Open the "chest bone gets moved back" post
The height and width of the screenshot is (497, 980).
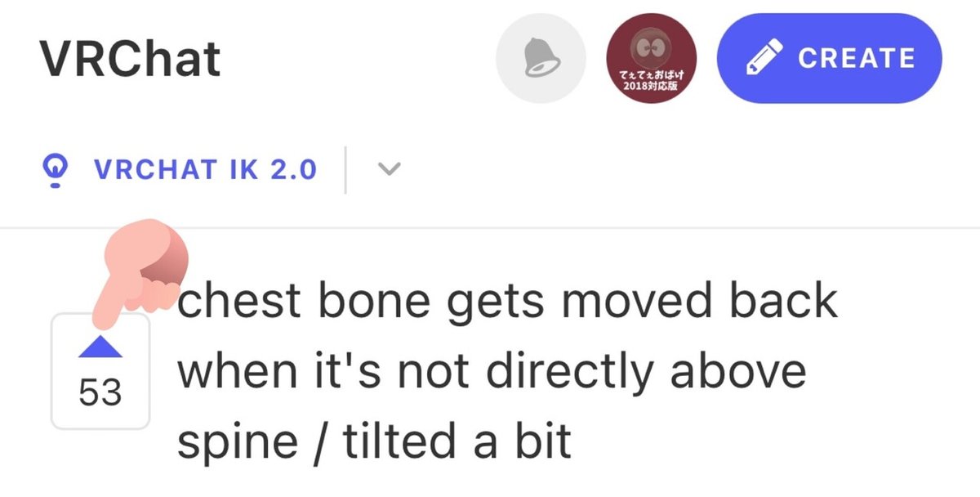click(507, 302)
